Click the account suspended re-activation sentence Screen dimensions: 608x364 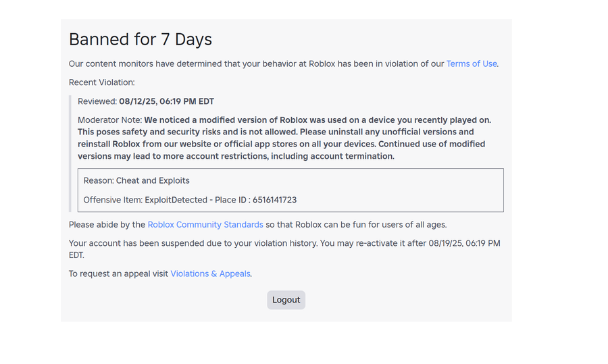click(284, 249)
